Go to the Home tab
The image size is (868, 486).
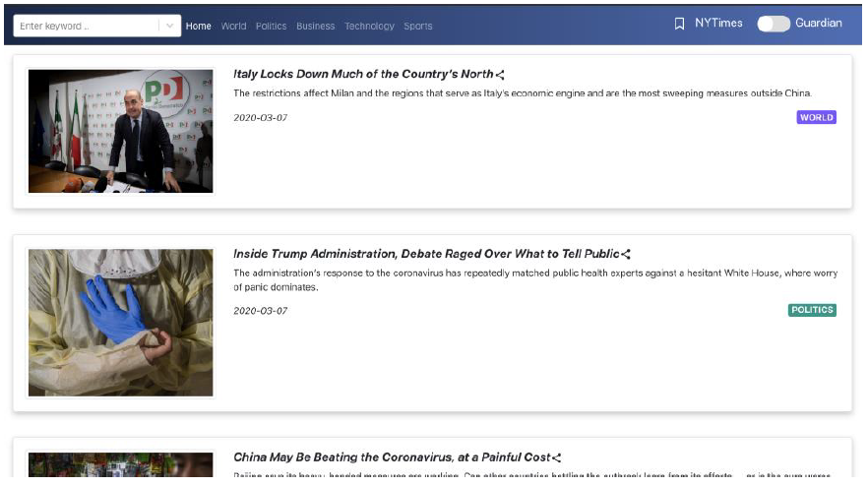(198, 26)
